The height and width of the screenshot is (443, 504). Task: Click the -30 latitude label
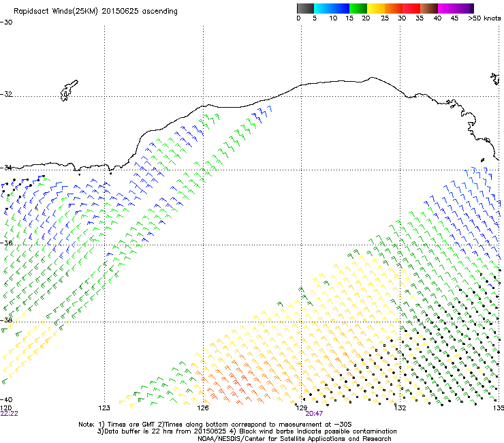[x=6, y=22]
